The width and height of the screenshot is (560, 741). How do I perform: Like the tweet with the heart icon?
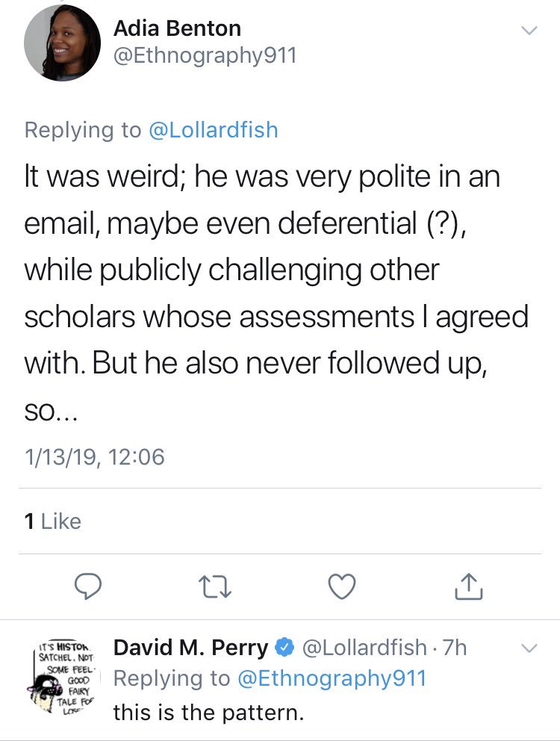[x=342, y=586]
